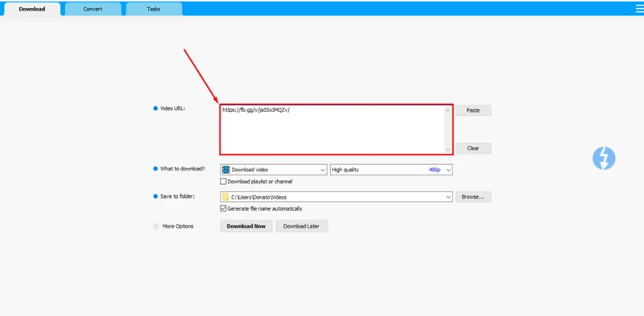The width and height of the screenshot is (644, 316).
Task: Click the Download Later button
Action: coord(302,226)
